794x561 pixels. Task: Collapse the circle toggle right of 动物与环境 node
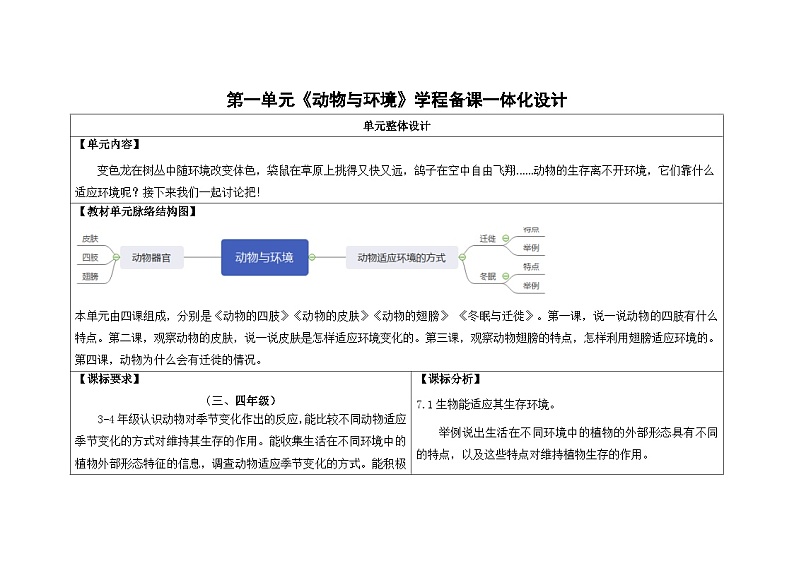[312, 257]
